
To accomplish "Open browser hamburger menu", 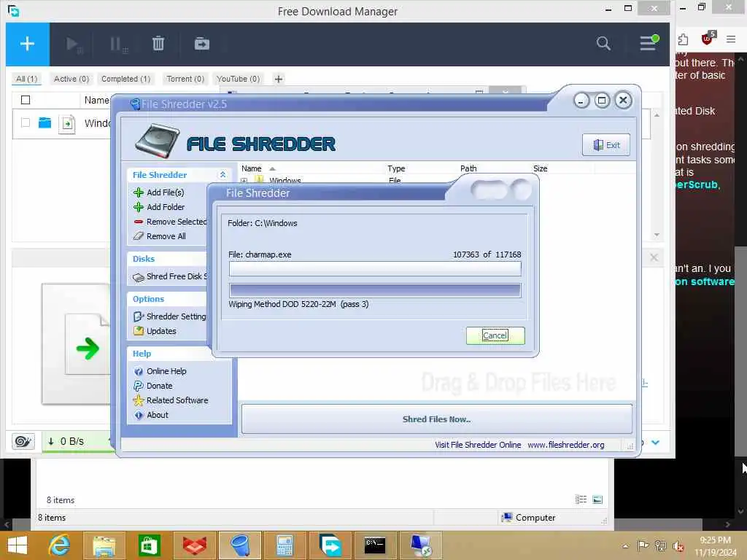I will coord(731,39).
